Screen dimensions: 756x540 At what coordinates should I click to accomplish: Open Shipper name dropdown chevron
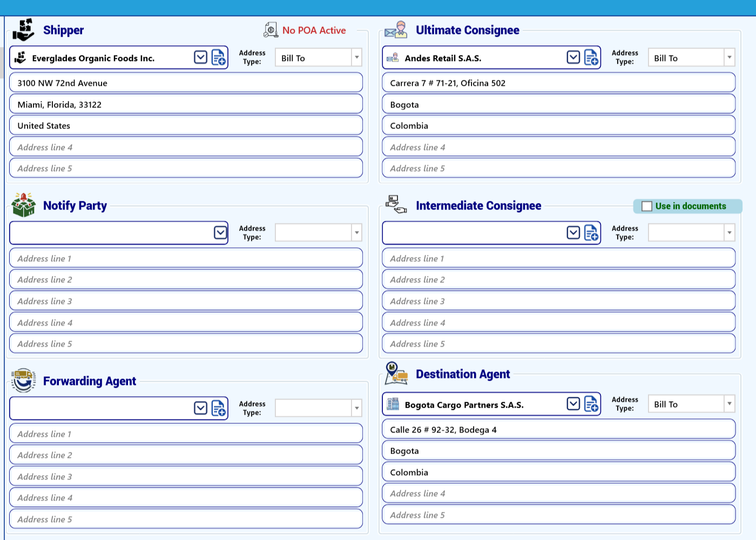coord(200,57)
